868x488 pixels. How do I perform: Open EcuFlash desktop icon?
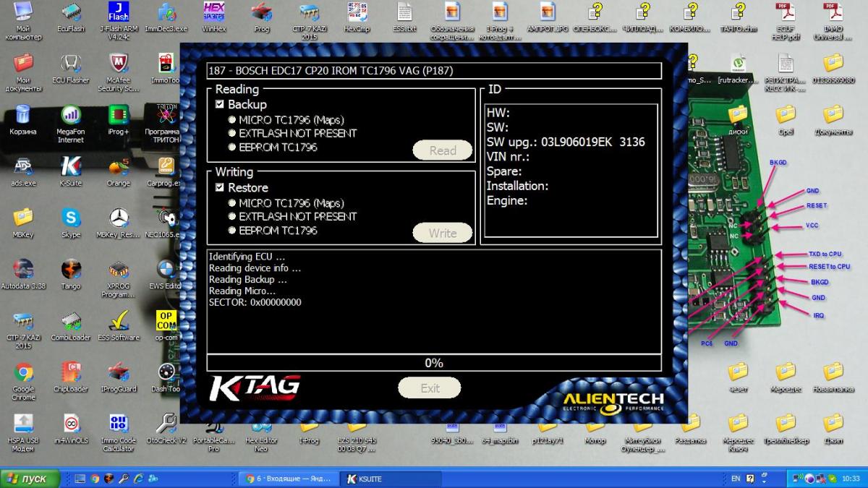71,17
